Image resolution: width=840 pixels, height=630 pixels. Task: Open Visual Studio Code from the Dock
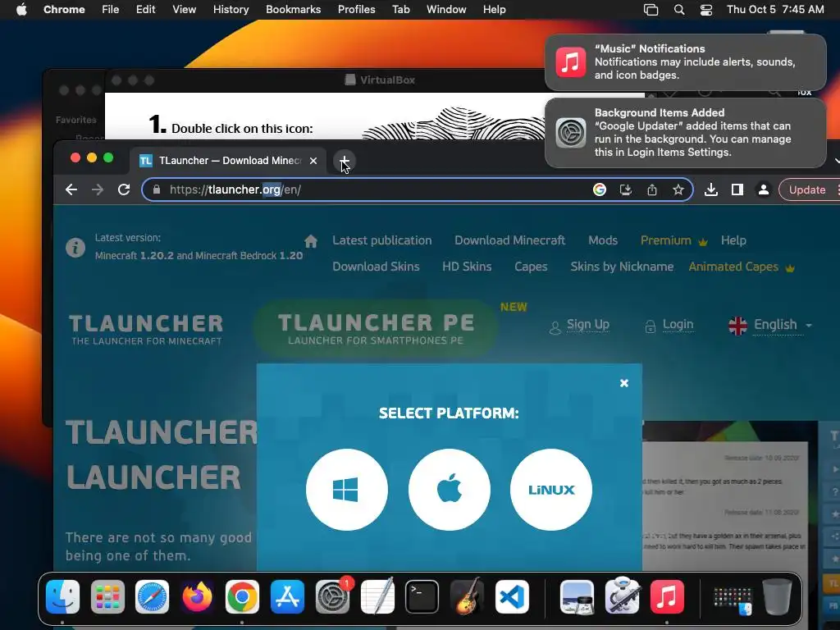click(x=512, y=597)
